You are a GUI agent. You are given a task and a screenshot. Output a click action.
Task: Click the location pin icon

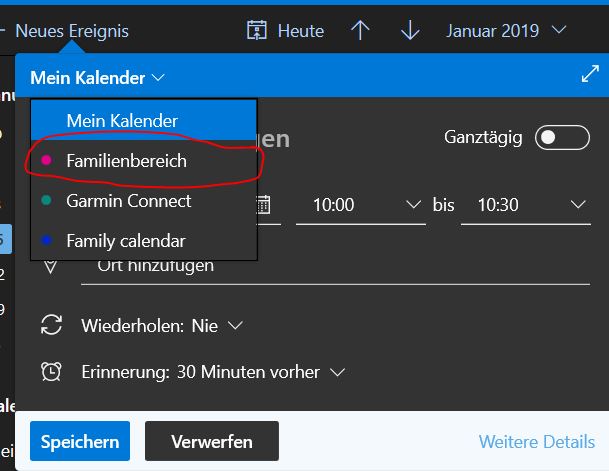50,267
